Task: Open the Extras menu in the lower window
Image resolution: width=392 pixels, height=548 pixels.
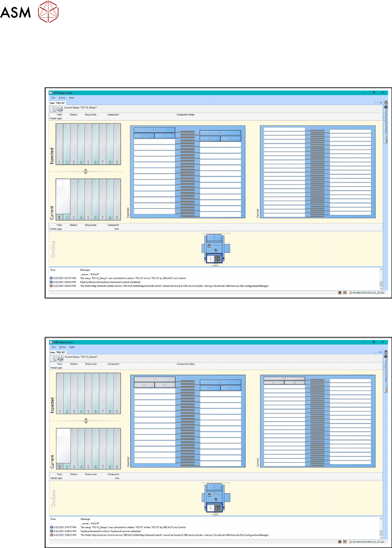Action: tap(62, 347)
